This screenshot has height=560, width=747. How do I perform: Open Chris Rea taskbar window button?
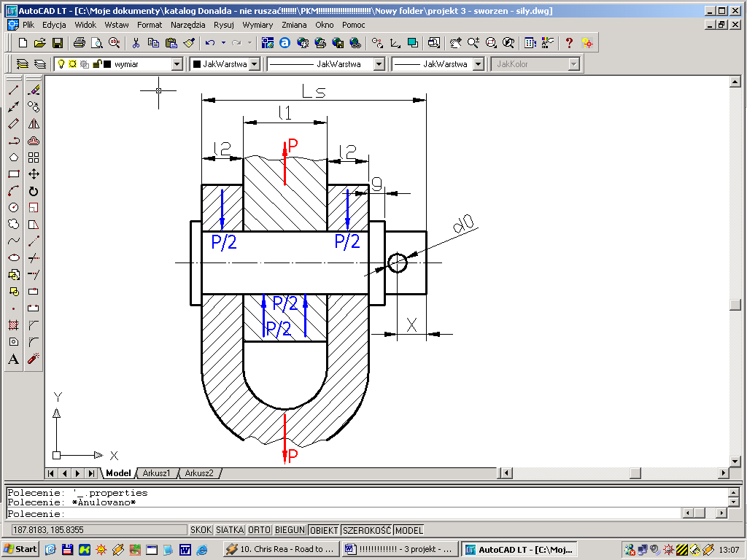(x=280, y=549)
